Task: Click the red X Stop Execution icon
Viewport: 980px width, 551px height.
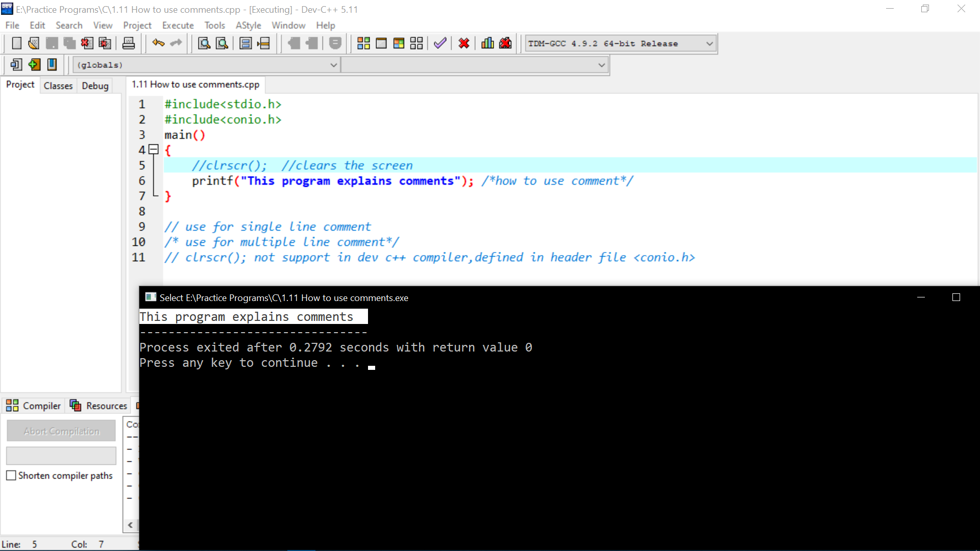Action: click(464, 43)
